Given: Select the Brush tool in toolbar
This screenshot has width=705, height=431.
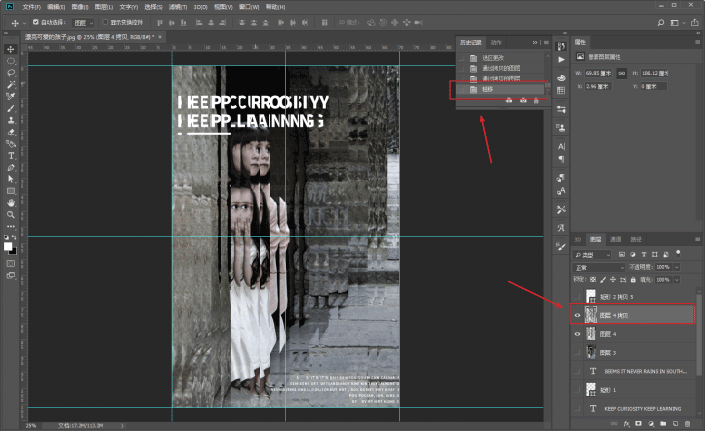Looking at the screenshot, I should click(x=11, y=108).
